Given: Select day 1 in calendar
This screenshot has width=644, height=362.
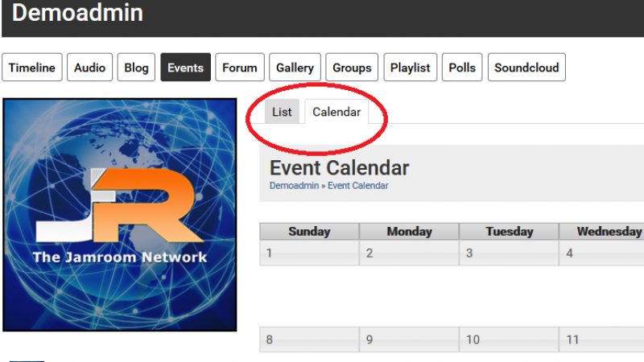Looking at the screenshot, I should pos(309,253).
